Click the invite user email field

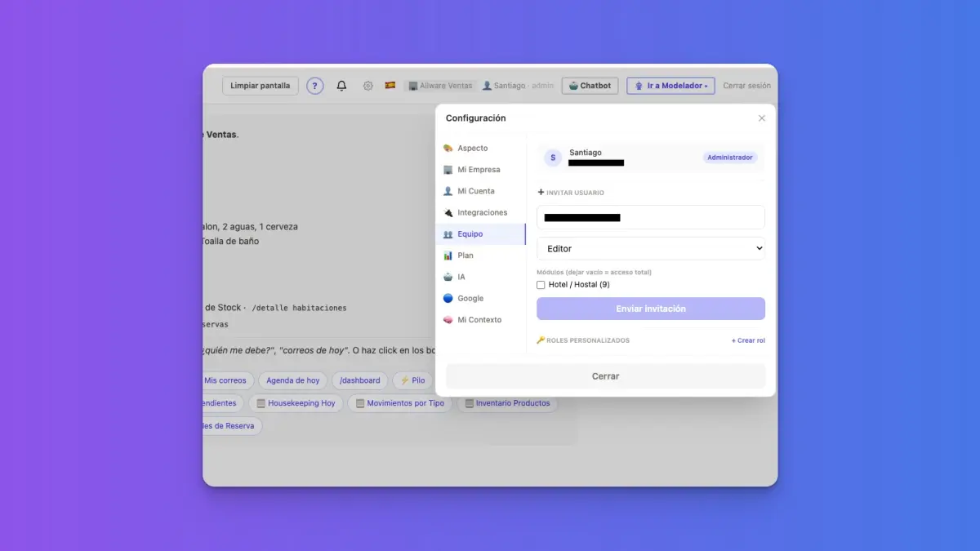point(651,217)
